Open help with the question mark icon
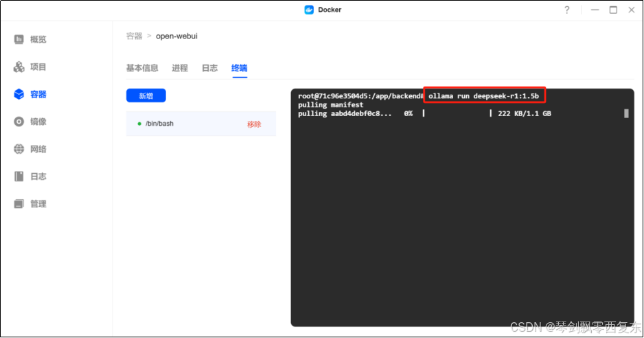The image size is (644, 338). [x=567, y=10]
